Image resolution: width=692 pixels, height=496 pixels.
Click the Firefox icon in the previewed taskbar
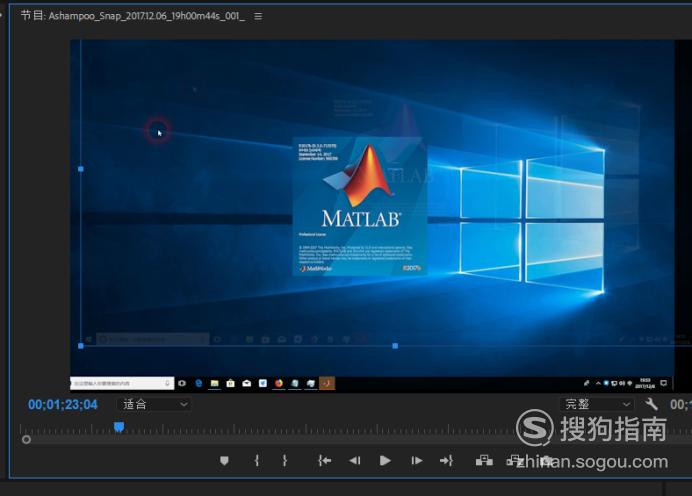pyautogui.click(x=278, y=383)
